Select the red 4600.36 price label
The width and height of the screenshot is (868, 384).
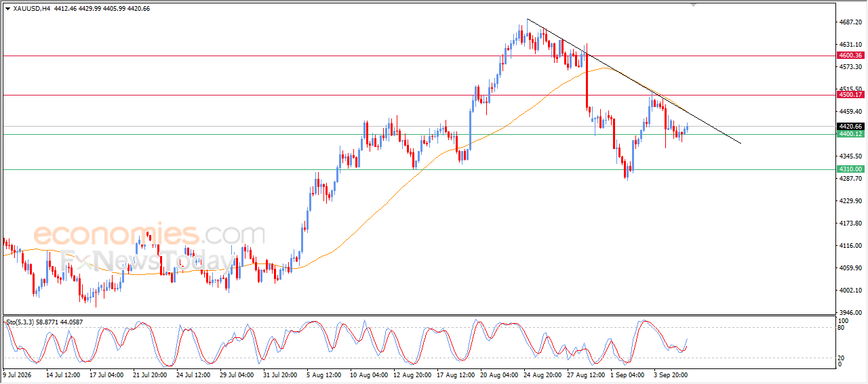point(850,56)
